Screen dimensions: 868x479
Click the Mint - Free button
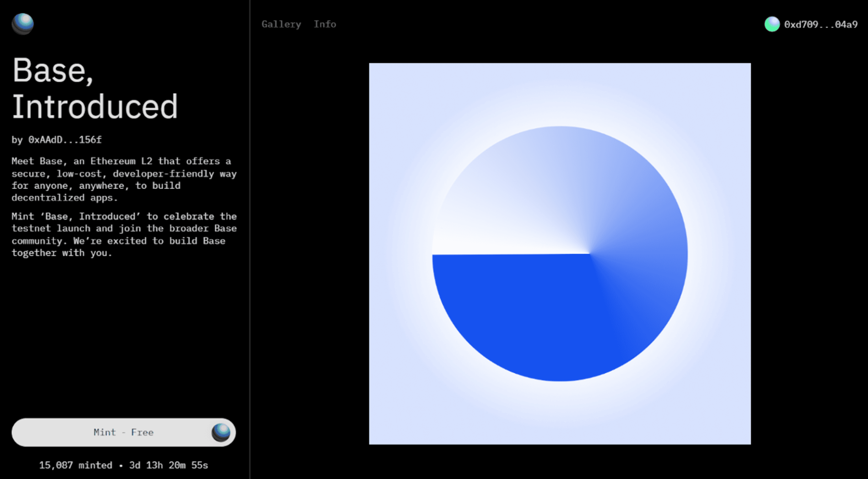123,432
